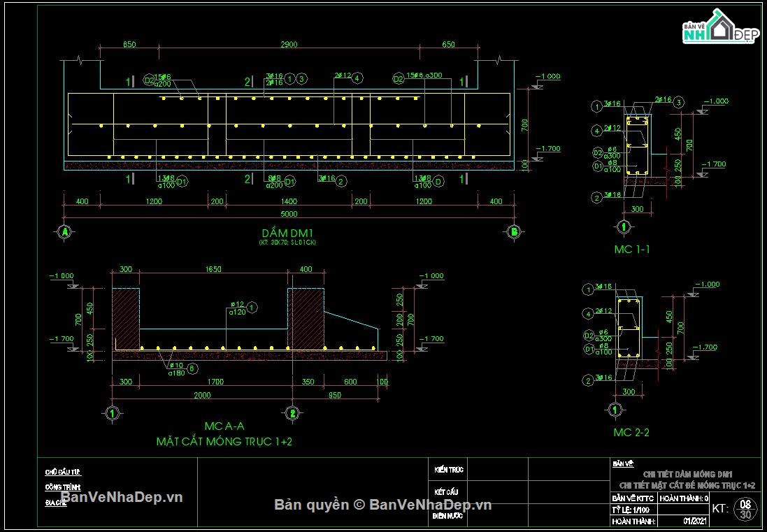
Task: Click the MẶT CẮT MÓNG TRỤC 1+2 caption
Action: (x=224, y=442)
